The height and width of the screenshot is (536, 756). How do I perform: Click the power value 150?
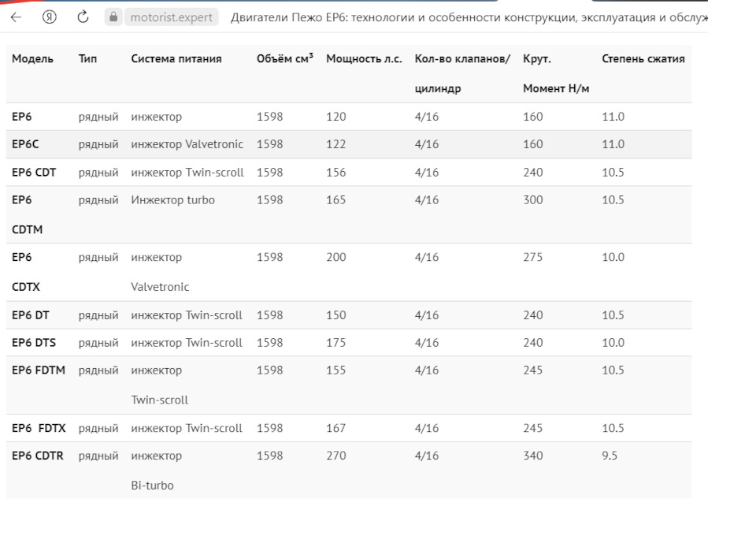tap(336, 315)
